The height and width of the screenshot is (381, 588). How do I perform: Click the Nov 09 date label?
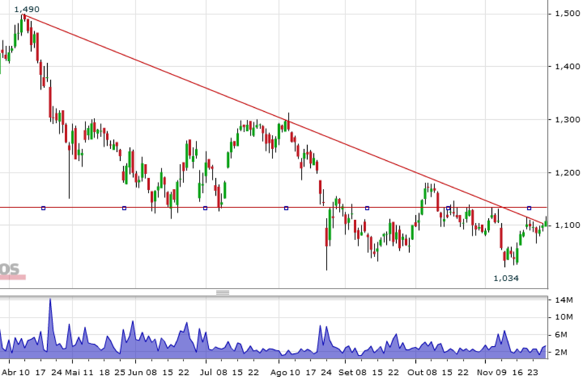492,372
